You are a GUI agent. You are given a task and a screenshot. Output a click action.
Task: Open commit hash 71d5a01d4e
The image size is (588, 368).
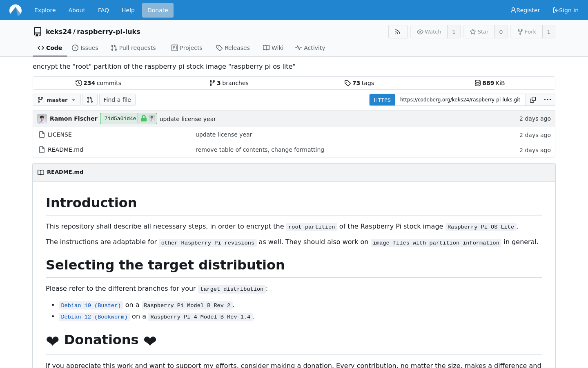click(x=120, y=119)
